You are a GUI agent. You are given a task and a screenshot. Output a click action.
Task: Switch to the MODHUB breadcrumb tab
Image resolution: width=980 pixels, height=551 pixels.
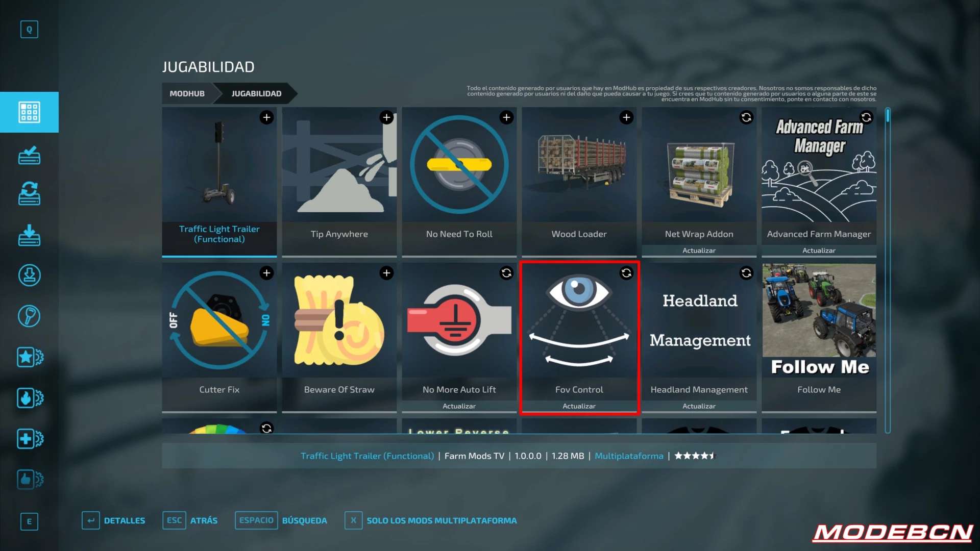[x=187, y=93]
